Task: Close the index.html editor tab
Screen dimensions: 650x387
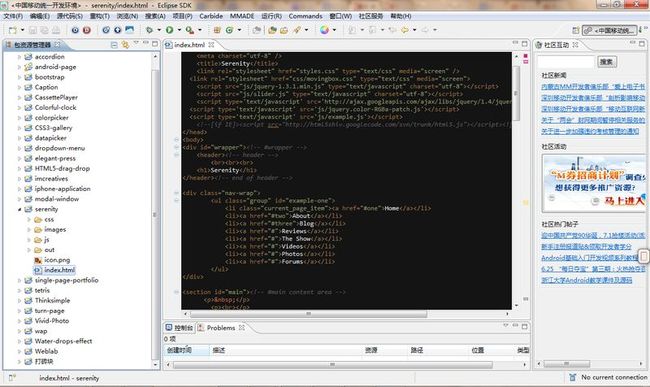Action: click(211, 44)
